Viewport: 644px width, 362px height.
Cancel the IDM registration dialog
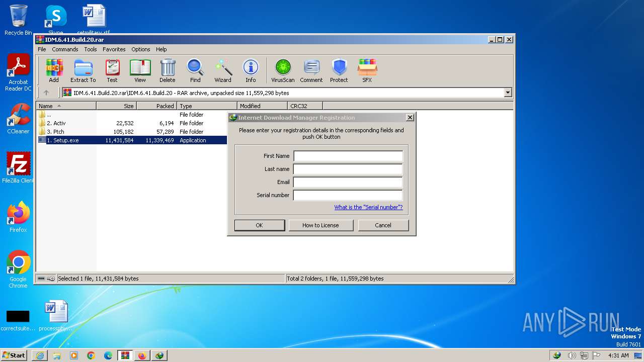[383, 225]
